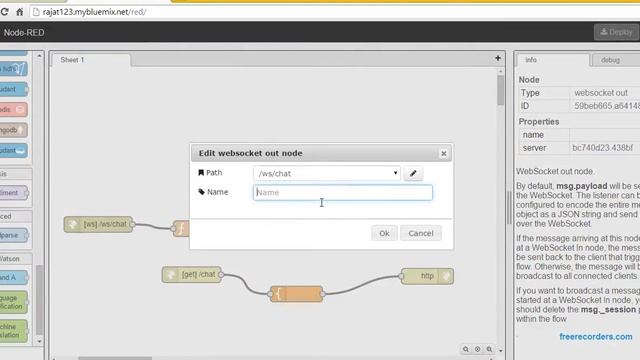The height and width of the screenshot is (360, 640).
Task: Click the palette scrollbar down arrow
Action: pyautogui.click(x=39, y=341)
